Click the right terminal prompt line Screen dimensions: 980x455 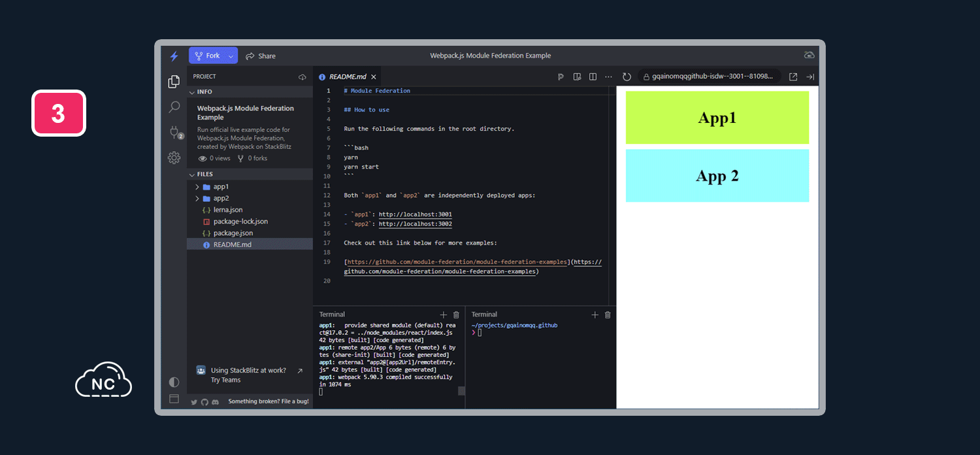477,333
